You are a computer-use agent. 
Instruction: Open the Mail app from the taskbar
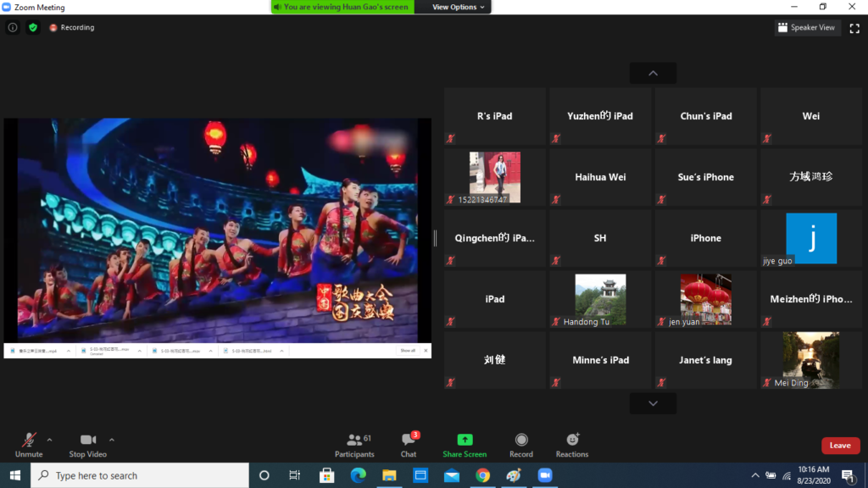pyautogui.click(x=452, y=475)
